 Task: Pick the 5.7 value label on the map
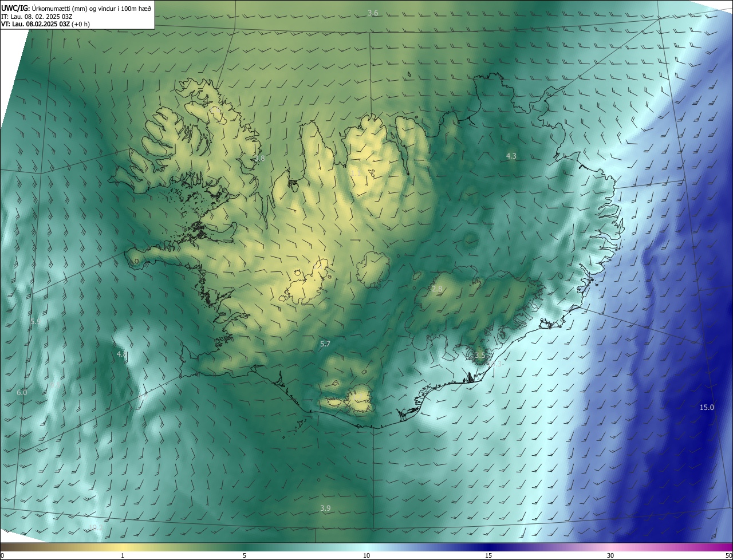325,344
